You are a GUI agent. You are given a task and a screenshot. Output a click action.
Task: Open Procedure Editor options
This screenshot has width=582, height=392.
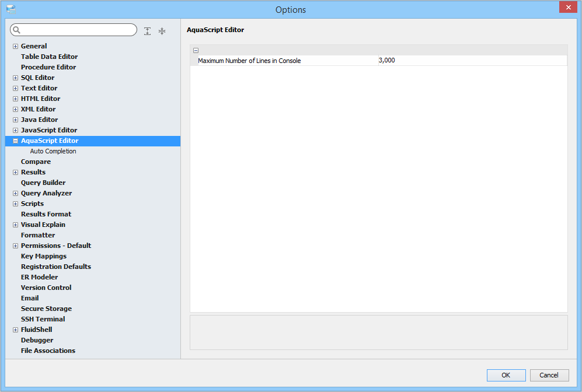pyautogui.click(x=48, y=67)
